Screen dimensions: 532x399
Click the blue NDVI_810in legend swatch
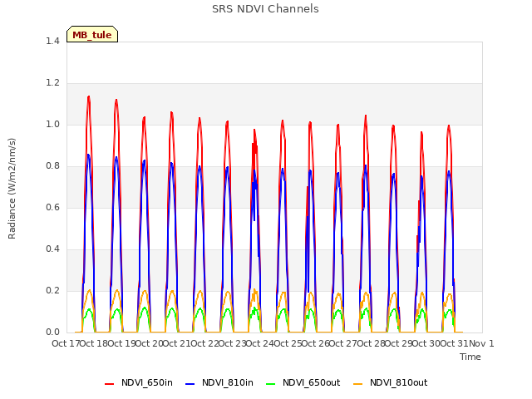click(x=190, y=384)
